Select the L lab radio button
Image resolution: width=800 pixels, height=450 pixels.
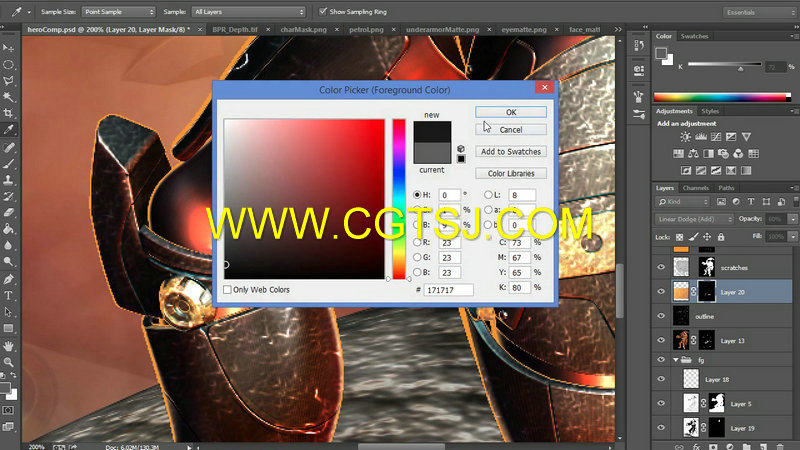(488, 194)
